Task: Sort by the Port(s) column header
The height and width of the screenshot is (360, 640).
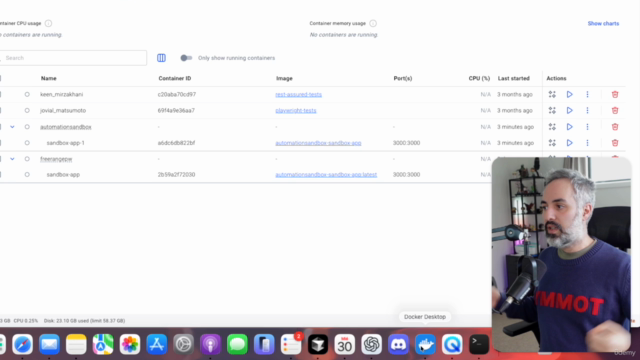Action: [x=402, y=78]
